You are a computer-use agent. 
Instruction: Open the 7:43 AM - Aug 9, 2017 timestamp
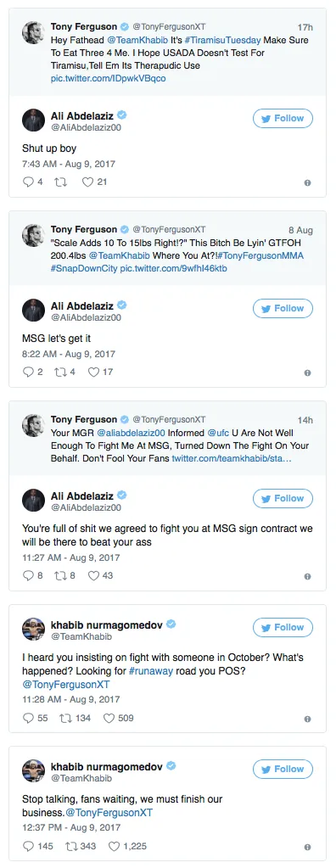(x=69, y=164)
